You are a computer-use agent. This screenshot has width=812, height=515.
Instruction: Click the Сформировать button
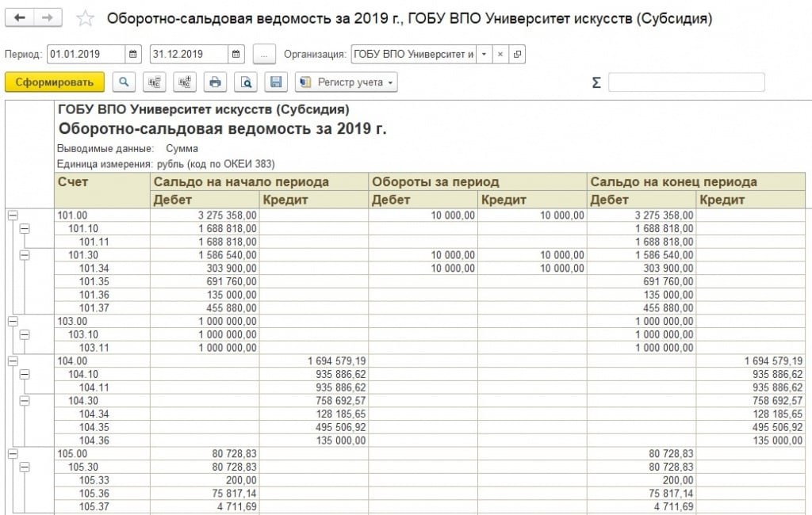click(x=54, y=82)
